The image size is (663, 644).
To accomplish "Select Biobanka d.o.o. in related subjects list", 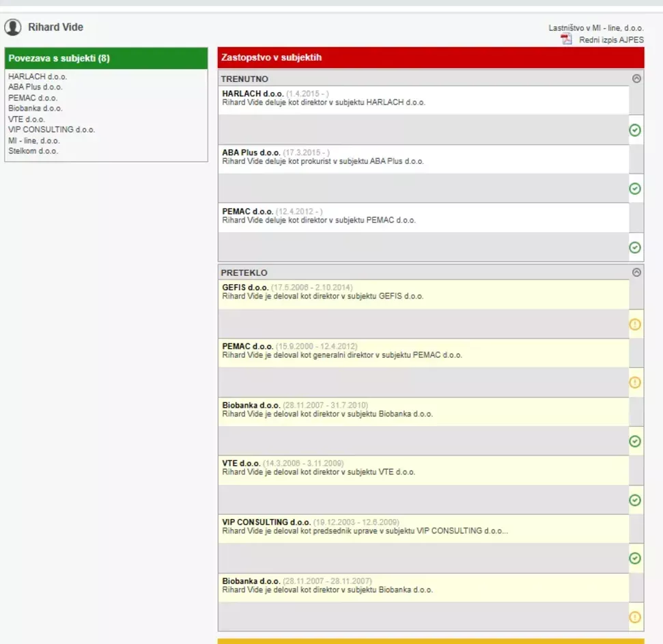I will click(x=36, y=108).
